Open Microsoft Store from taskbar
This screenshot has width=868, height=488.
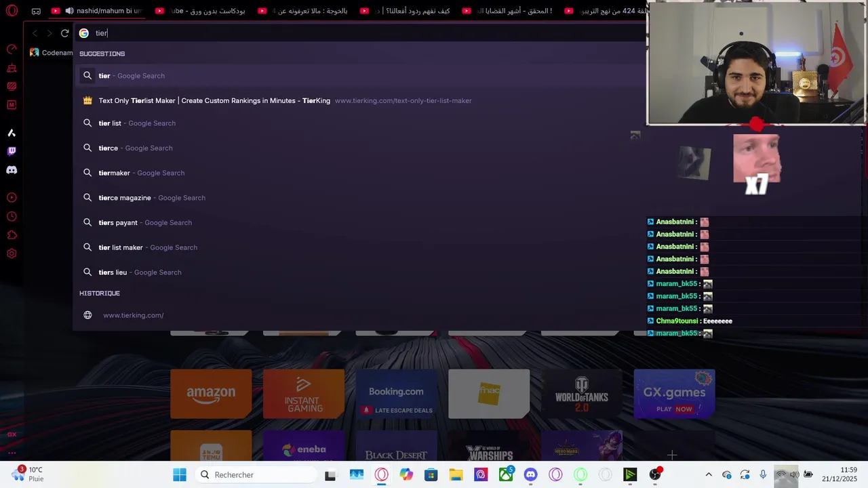click(431, 475)
